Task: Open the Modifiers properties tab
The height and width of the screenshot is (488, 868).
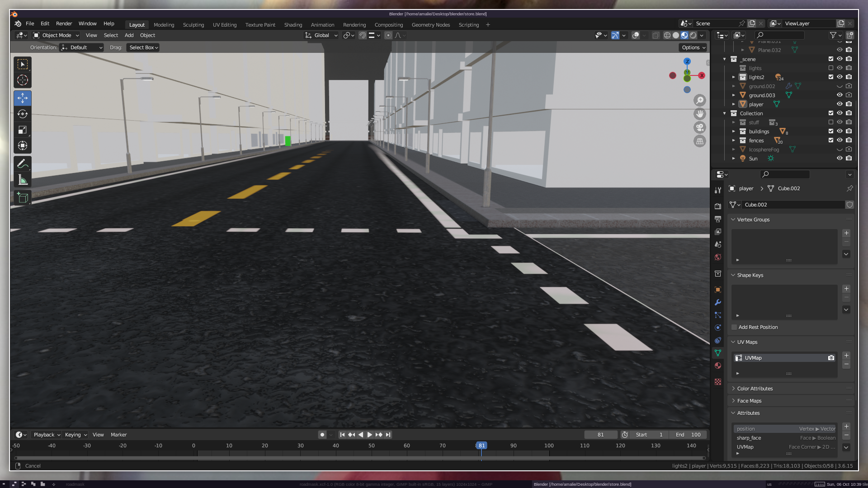Action: [717, 302]
